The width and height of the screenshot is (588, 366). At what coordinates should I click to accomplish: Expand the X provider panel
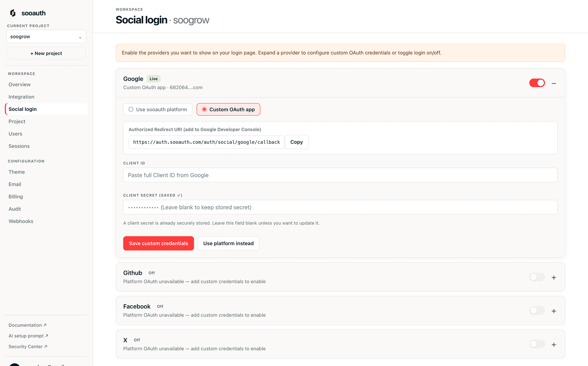[554, 345]
